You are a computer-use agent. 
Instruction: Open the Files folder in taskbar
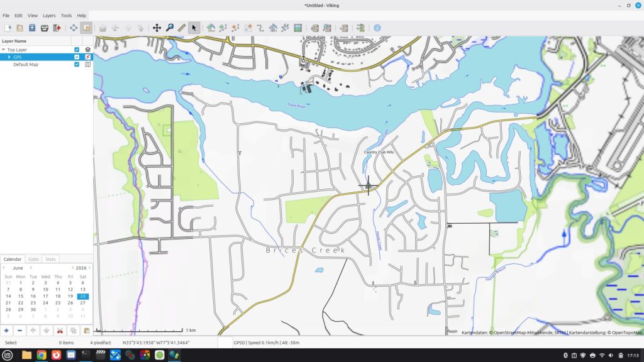(26, 355)
